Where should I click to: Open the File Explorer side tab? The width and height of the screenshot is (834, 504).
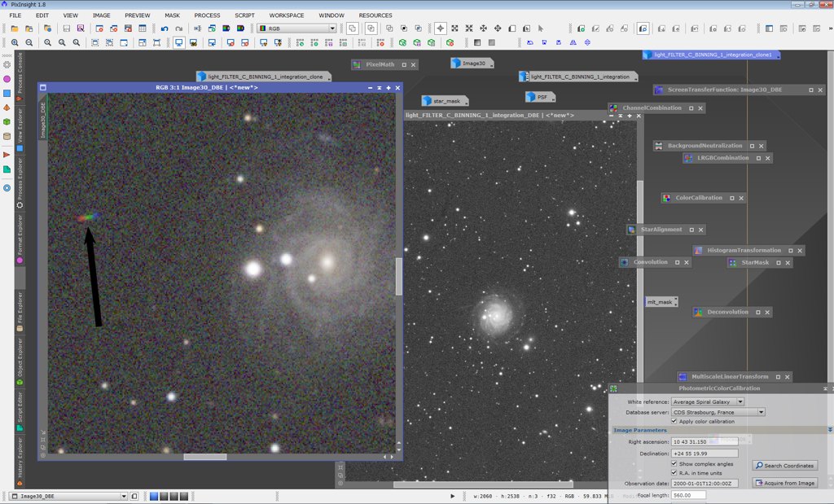(20, 311)
